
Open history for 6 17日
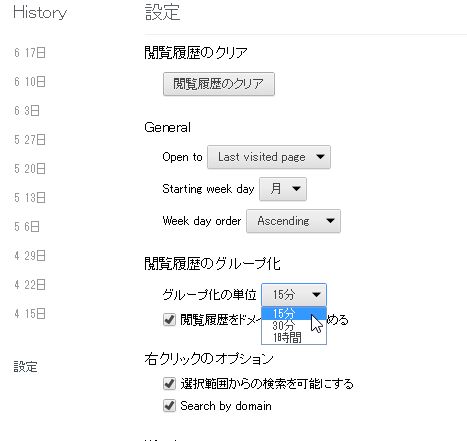[x=30, y=53]
